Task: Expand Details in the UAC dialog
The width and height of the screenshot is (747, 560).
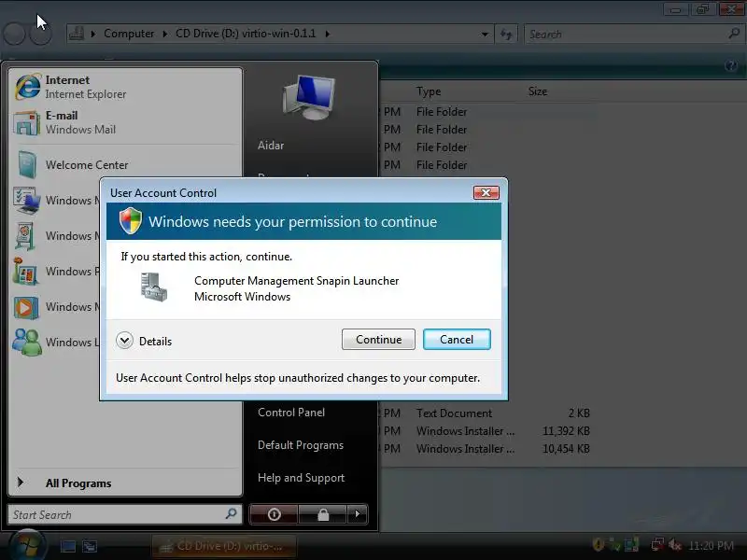Action: click(x=144, y=341)
